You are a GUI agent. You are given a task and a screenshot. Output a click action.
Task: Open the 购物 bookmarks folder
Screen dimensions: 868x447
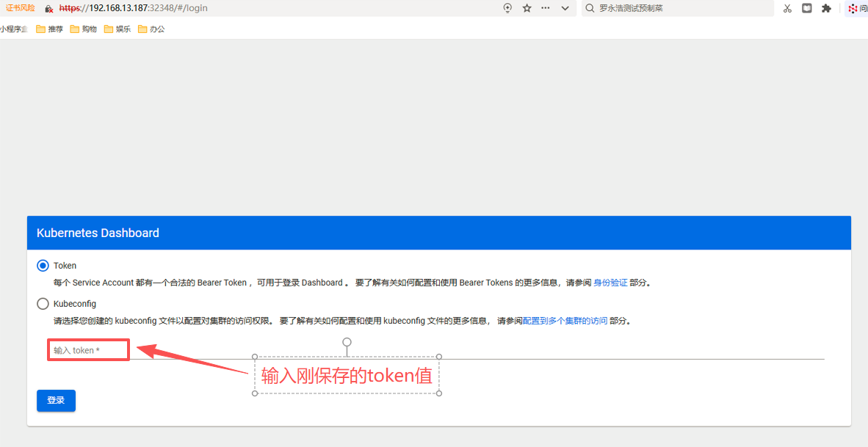coord(84,29)
